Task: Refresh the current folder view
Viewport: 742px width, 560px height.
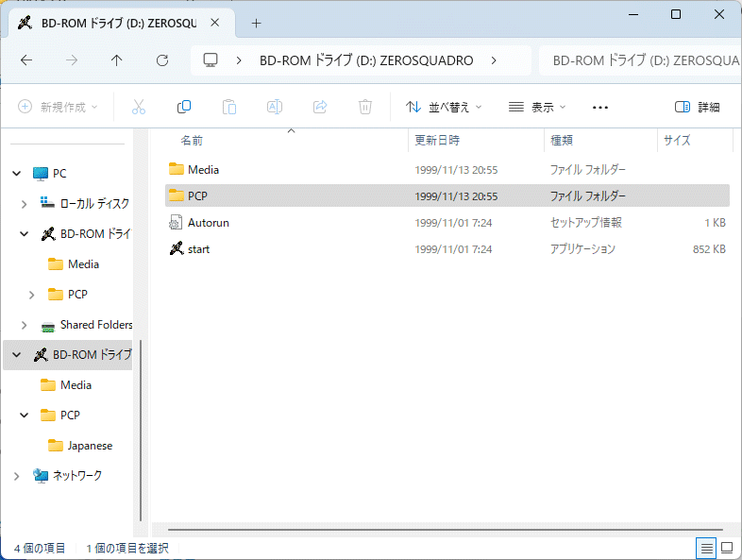Action: (x=162, y=60)
